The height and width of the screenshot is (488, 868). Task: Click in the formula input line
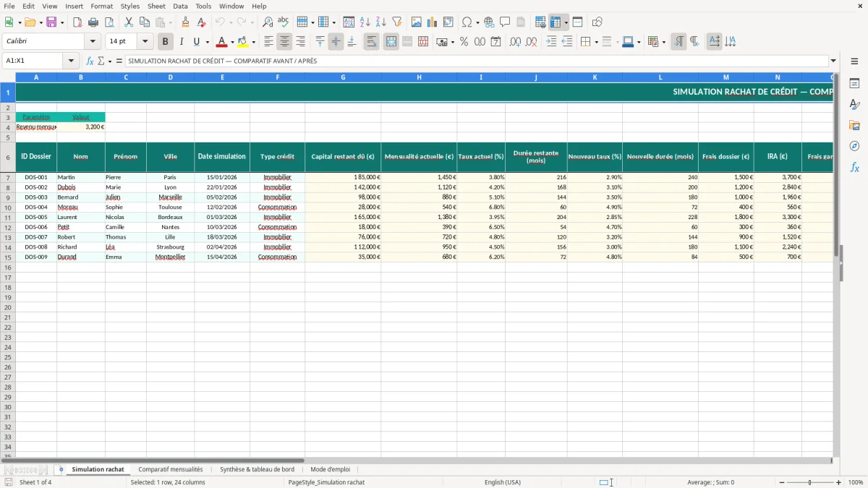(x=476, y=61)
